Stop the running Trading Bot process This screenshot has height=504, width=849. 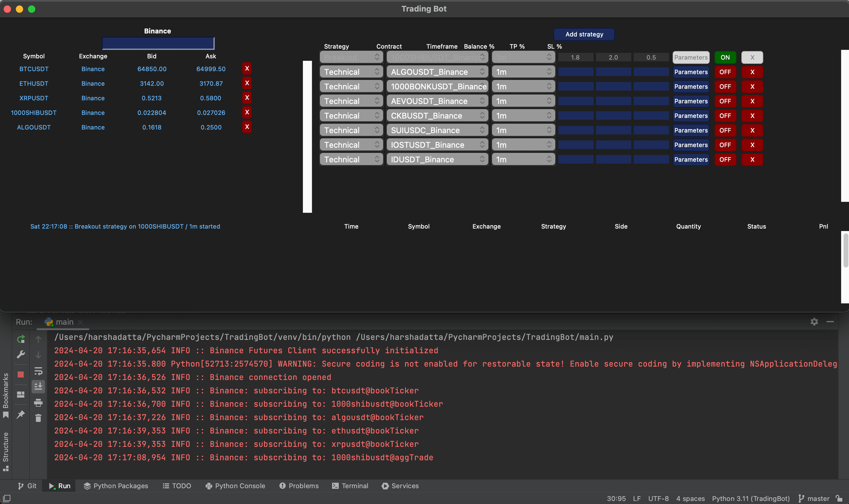pos(21,375)
